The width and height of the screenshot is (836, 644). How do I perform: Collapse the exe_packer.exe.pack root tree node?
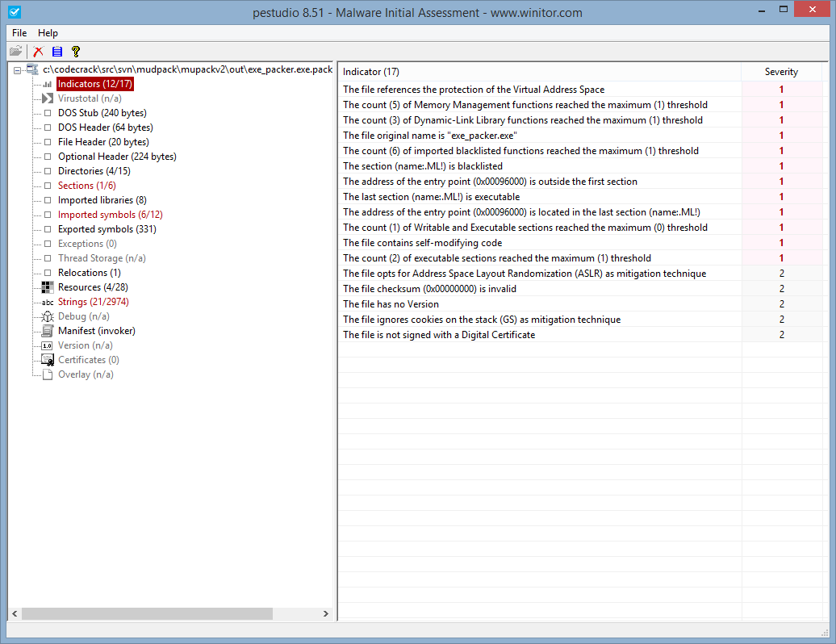tap(17, 70)
